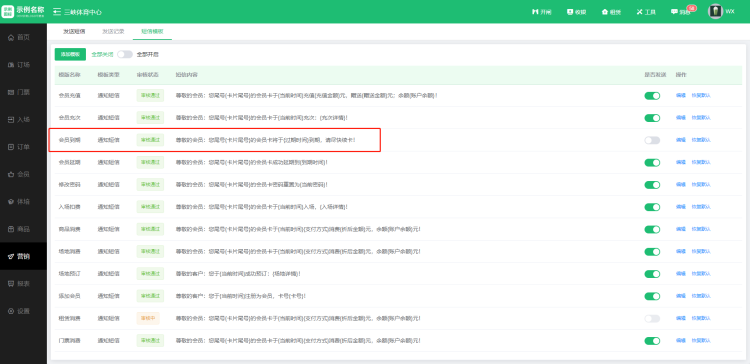The height and width of the screenshot is (364, 750).
Task: Click the 门票消费 template name
Action: tap(69, 341)
